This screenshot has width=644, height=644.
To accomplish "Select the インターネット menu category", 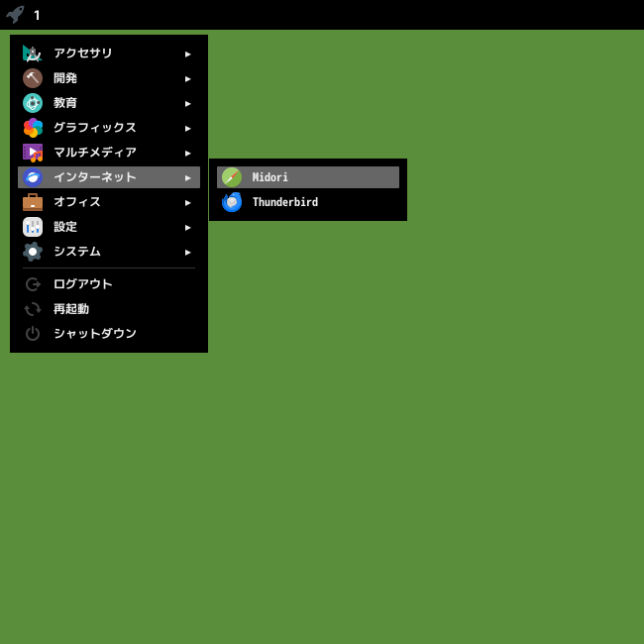I will [x=109, y=177].
